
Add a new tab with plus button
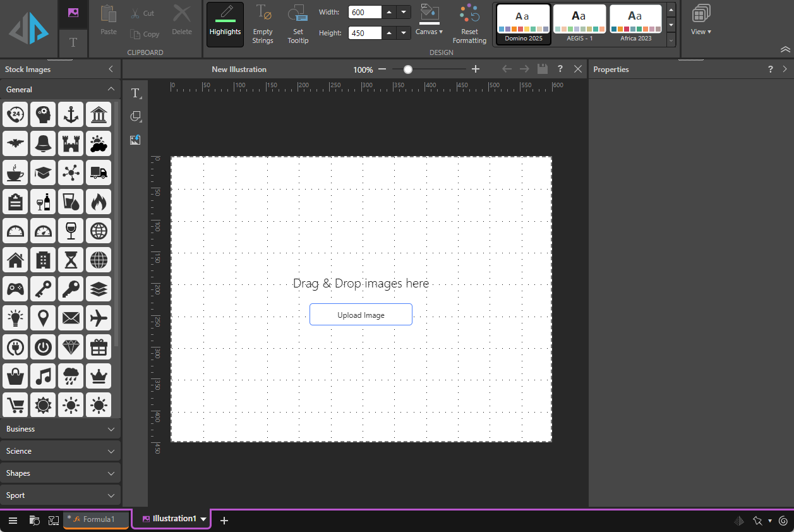point(224,521)
